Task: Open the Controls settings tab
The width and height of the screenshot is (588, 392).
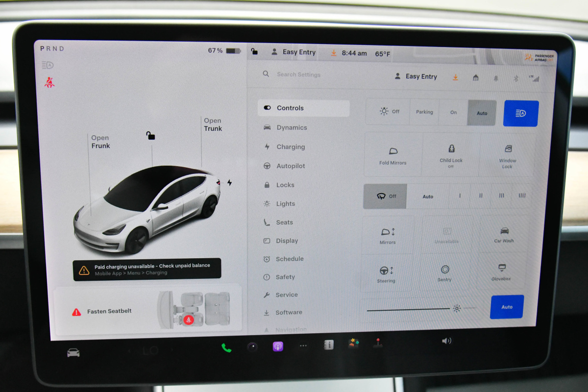Action: tap(303, 108)
